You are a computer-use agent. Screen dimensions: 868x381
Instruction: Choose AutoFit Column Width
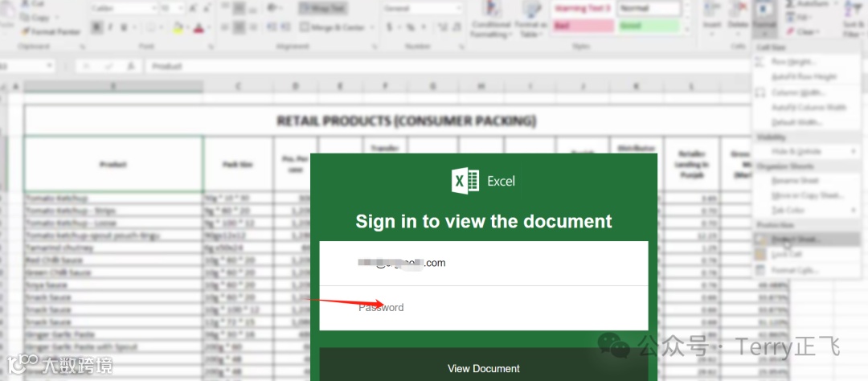(805, 108)
